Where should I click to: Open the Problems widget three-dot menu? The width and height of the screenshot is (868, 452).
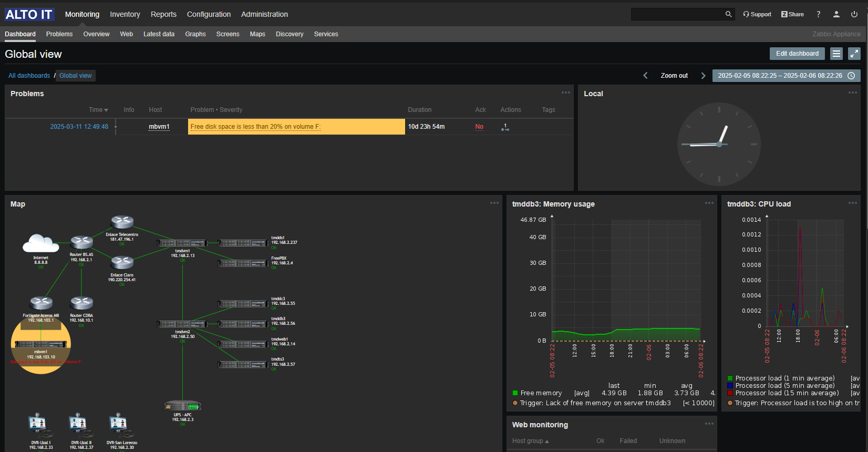pyautogui.click(x=565, y=93)
